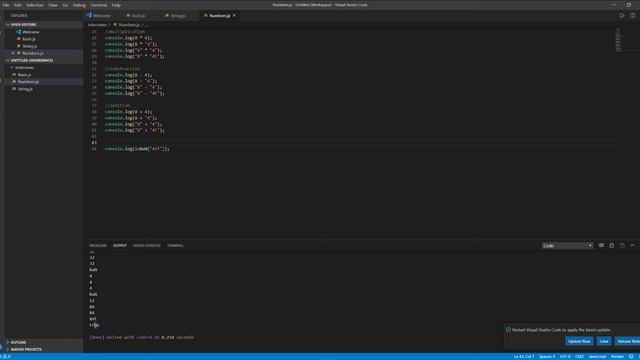The height and width of the screenshot is (360, 640).
Task: Open String.js in Open Editors
Action: click(29, 46)
